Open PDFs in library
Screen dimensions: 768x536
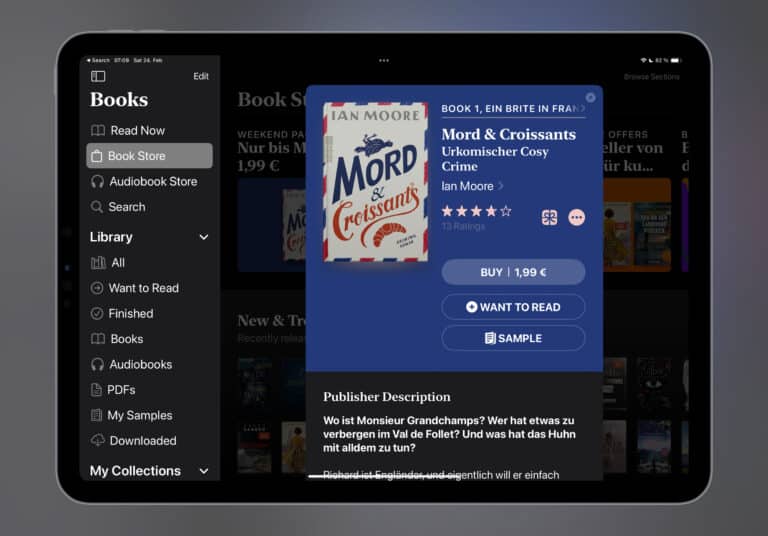click(x=122, y=390)
